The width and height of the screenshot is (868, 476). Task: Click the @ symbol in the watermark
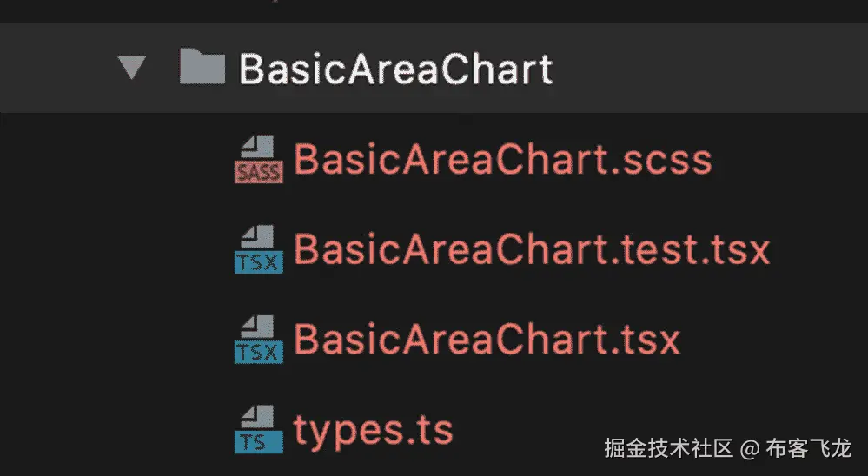(x=749, y=450)
